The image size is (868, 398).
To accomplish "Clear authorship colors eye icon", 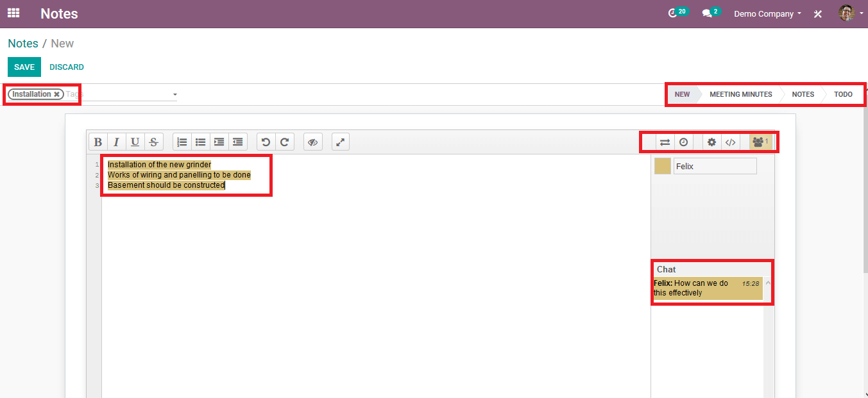I will point(313,142).
